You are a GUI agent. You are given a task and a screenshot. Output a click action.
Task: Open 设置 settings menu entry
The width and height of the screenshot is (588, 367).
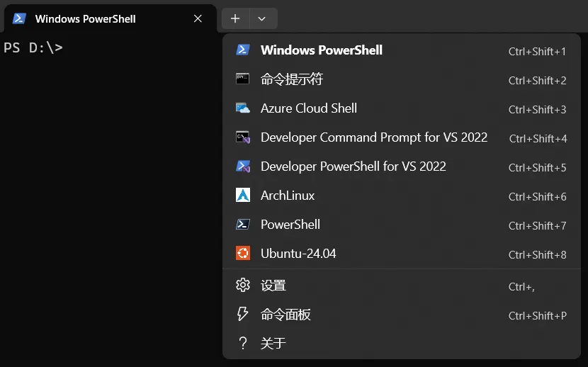[273, 286]
